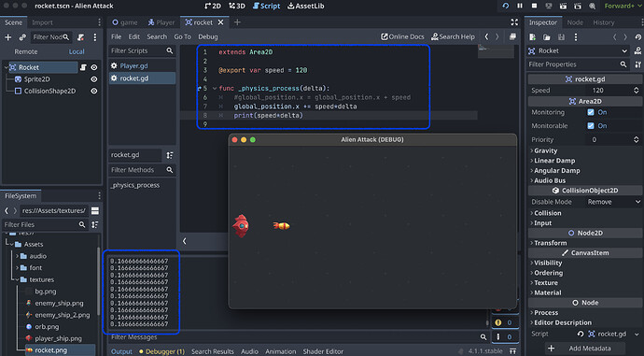Open the Forward+ renderer dropdown
The image size is (644, 356).
coord(623,6)
